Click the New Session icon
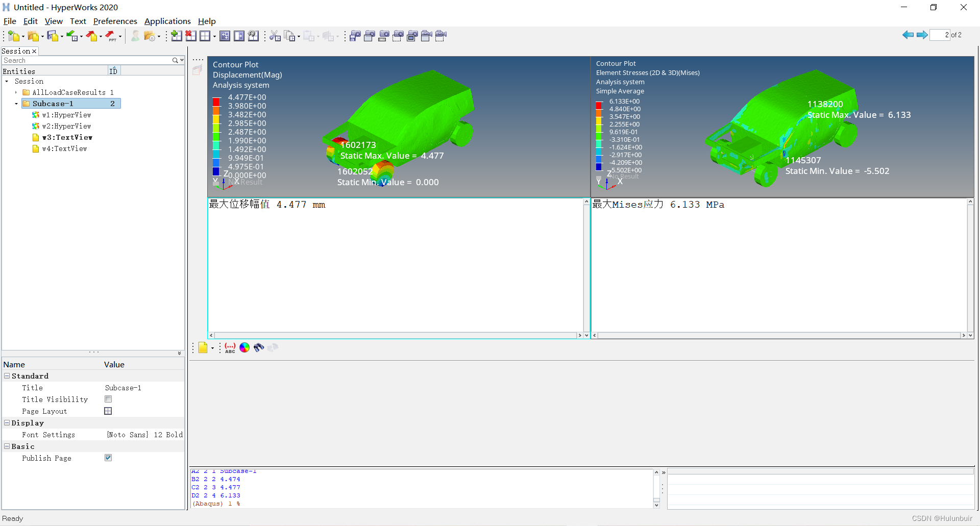 pos(13,36)
